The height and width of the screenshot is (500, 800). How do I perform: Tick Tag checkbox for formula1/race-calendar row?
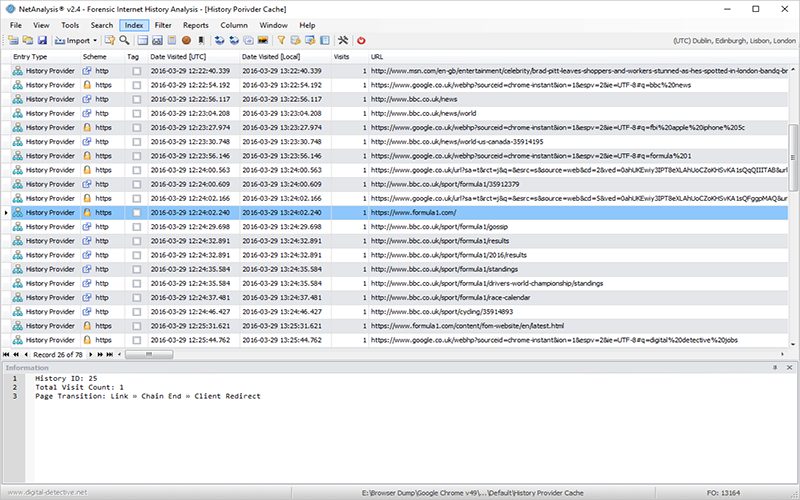click(136, 298)
